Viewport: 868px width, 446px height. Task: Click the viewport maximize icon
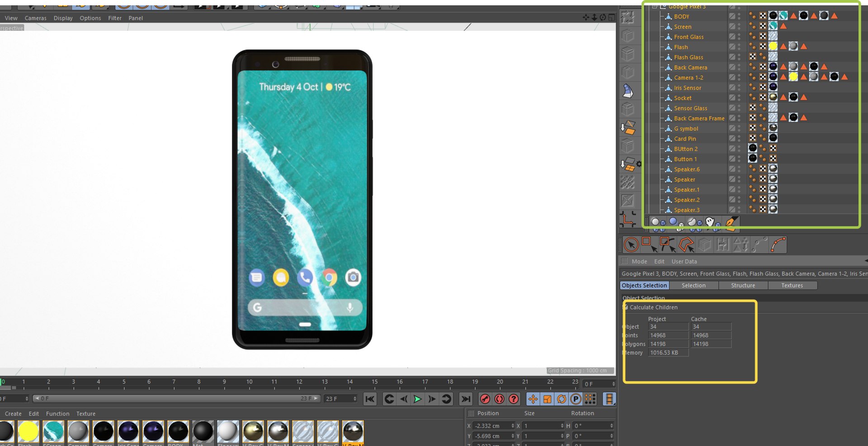pyautogui.click(x=612, y=18)
